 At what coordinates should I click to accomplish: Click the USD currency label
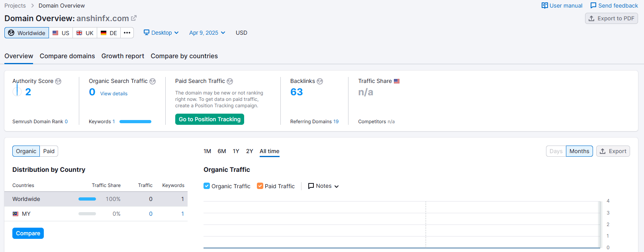coord(241,33)
